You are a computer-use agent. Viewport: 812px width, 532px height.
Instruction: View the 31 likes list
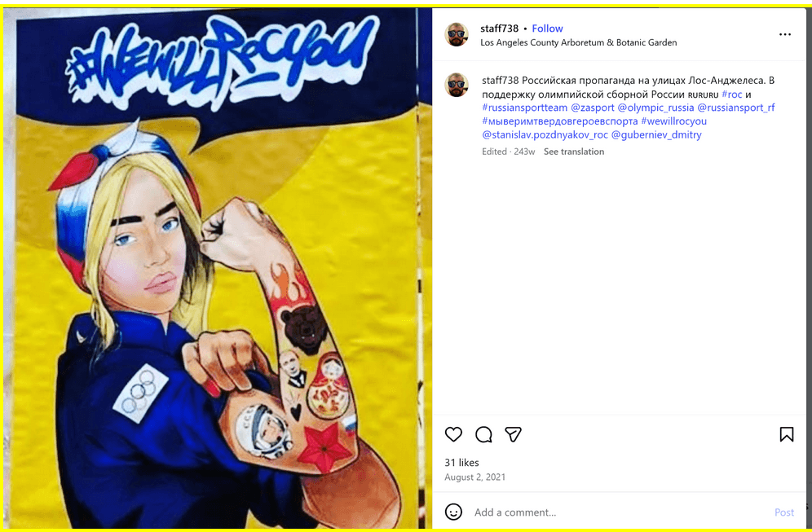tap(461, 463)
